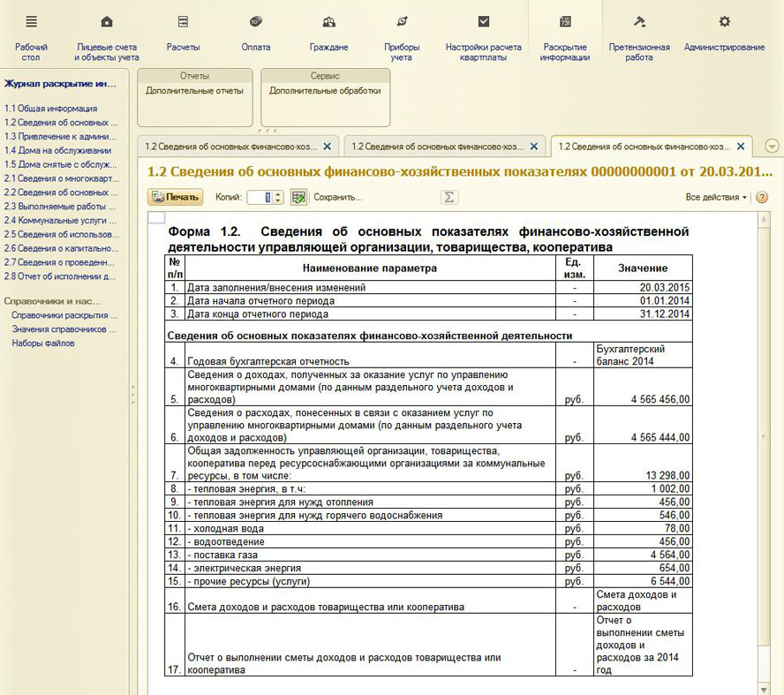Click the Печать button

click(175, 197)
